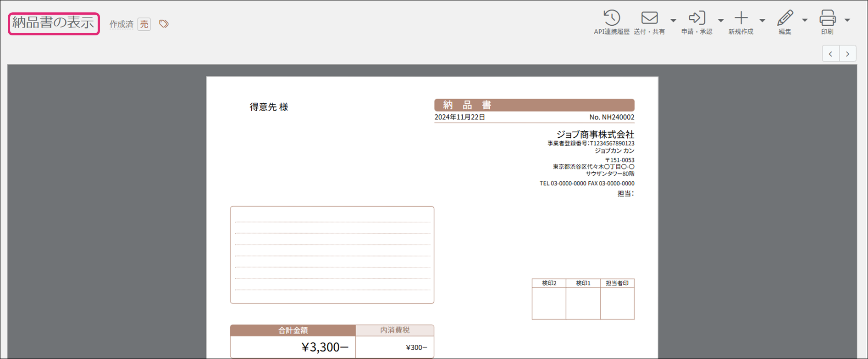
Task: Go to the next document with right chevron
Action: click(x=847, y=54)
